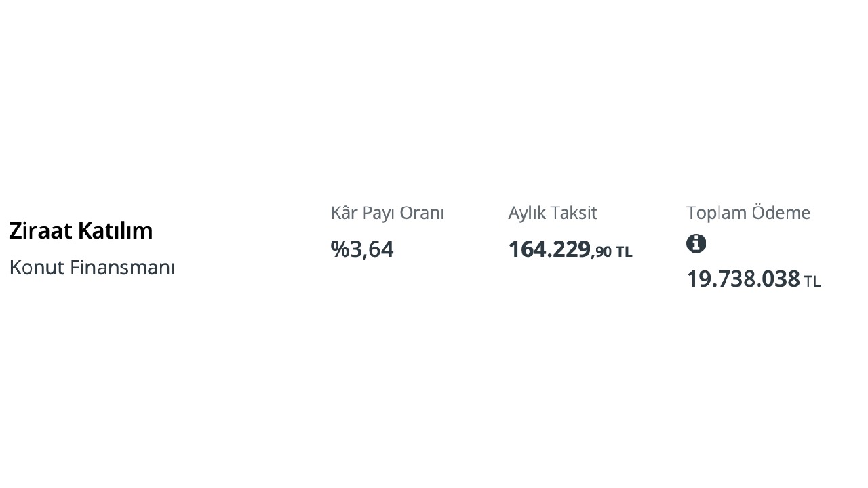
Task: Click the word Taksit in the header
Action: tap(574, 213)
